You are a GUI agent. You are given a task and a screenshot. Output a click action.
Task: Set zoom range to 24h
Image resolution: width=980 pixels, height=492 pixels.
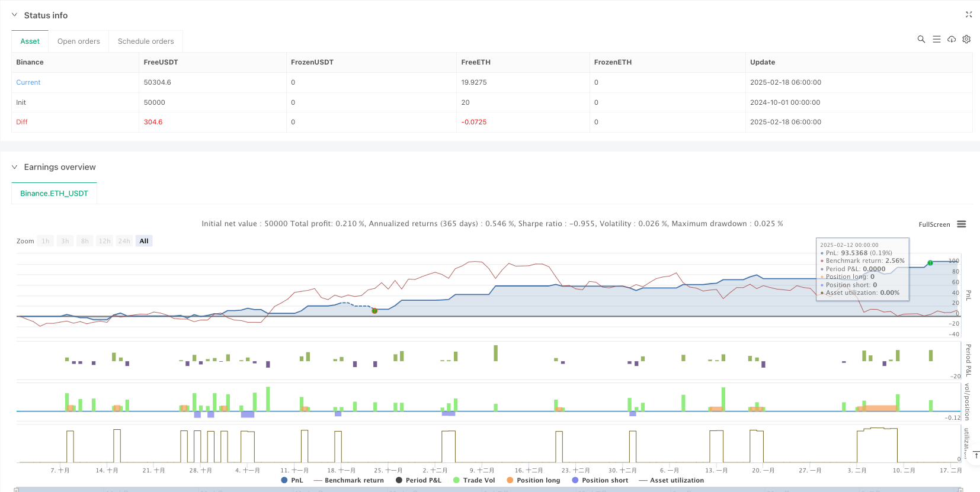pos(124,241)
